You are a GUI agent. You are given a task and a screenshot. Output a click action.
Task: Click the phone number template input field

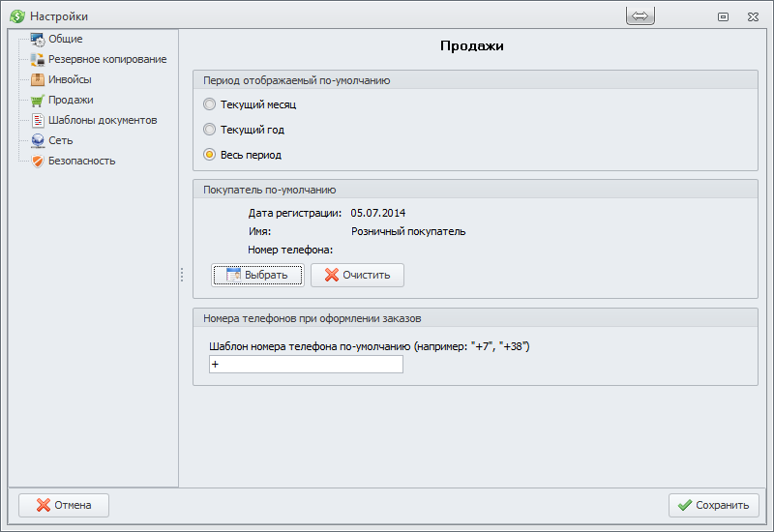pos(306,364)
